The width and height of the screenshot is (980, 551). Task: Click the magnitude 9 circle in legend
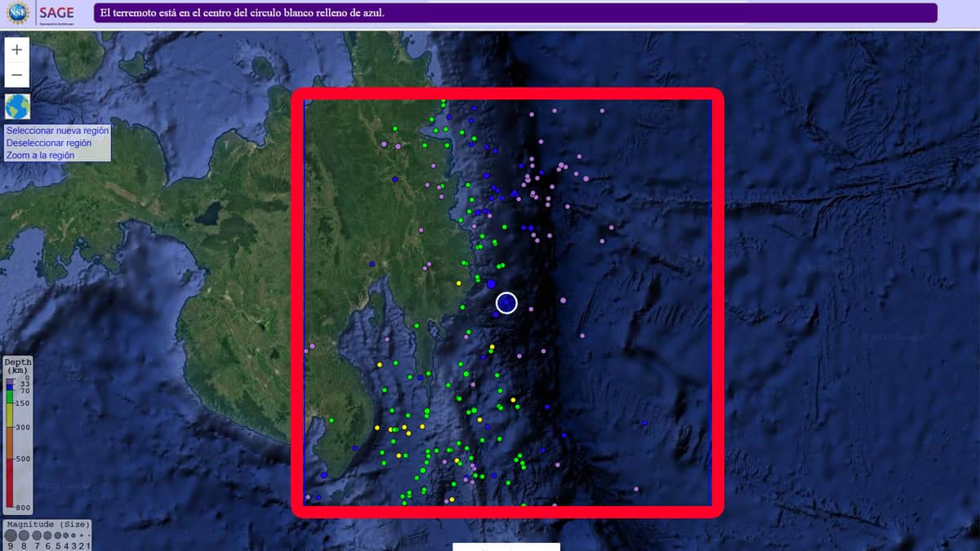point(11,536)
